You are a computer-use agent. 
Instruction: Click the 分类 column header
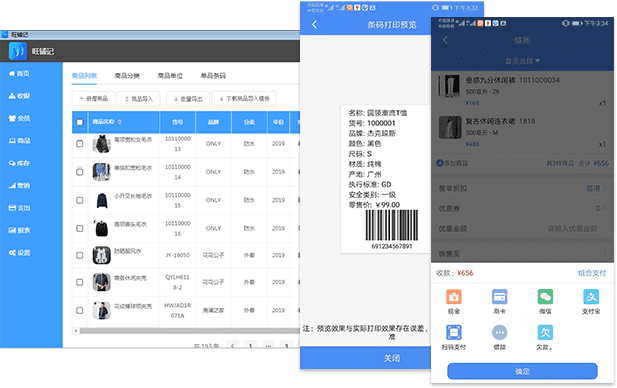(249, 122)
